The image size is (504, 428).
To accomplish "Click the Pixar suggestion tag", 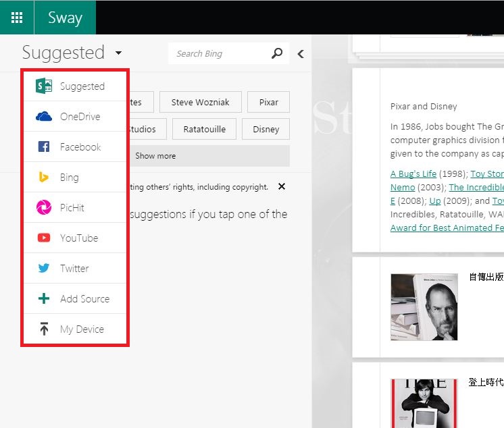I will (x=268, y=102).
